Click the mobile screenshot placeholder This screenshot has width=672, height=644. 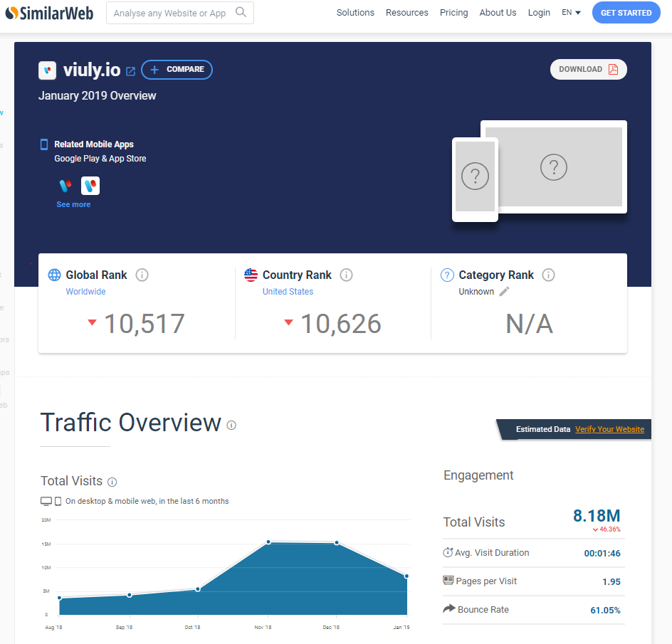point(475,179)
